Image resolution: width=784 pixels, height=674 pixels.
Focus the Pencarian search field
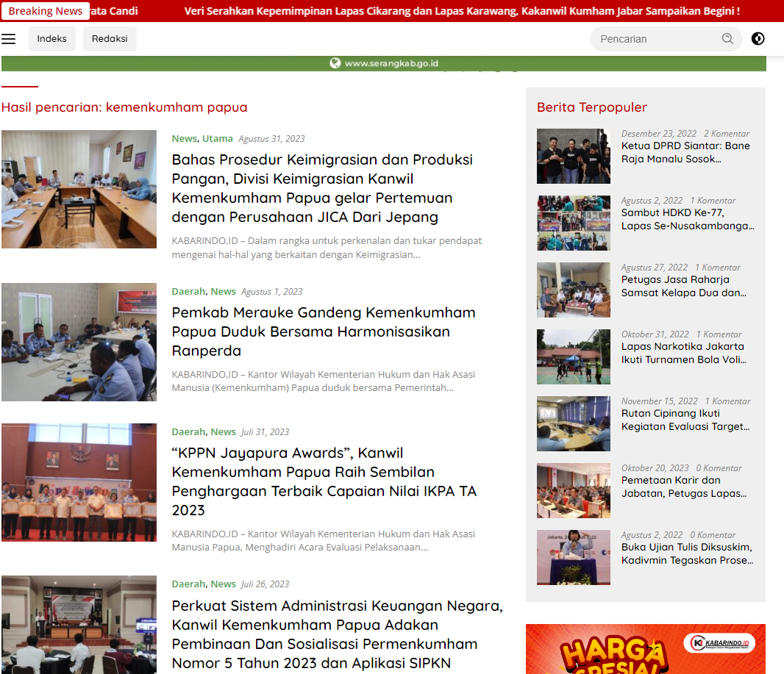(x=655, y=39)
